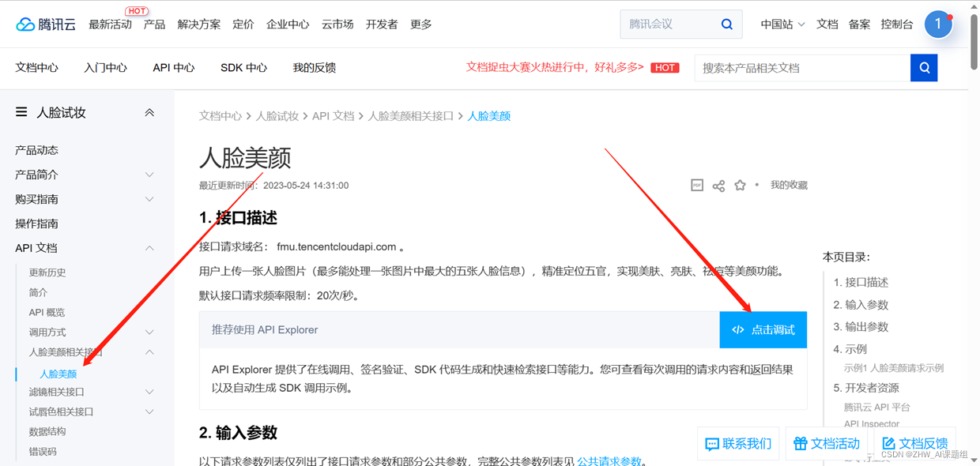This screenshot has height=466, width=980.
Task: Click 人脸试妆 in breadcrumb
Action: (277, 116)
